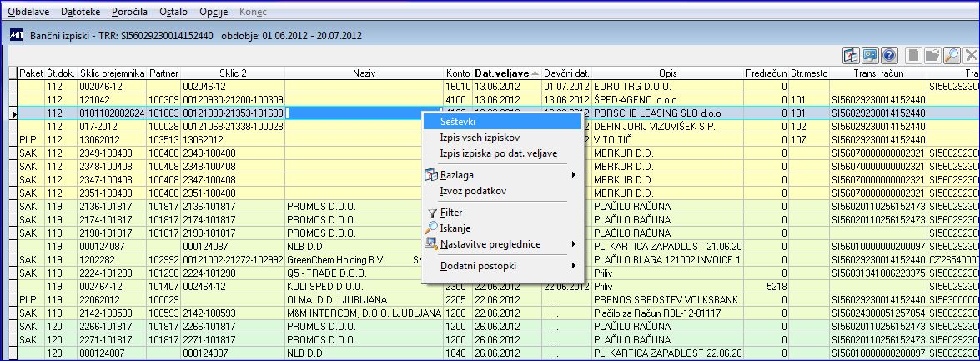This screenshot has width=980, height=361.
Task: Click the Str.mesto column header
Action: [x=809, y=73]
